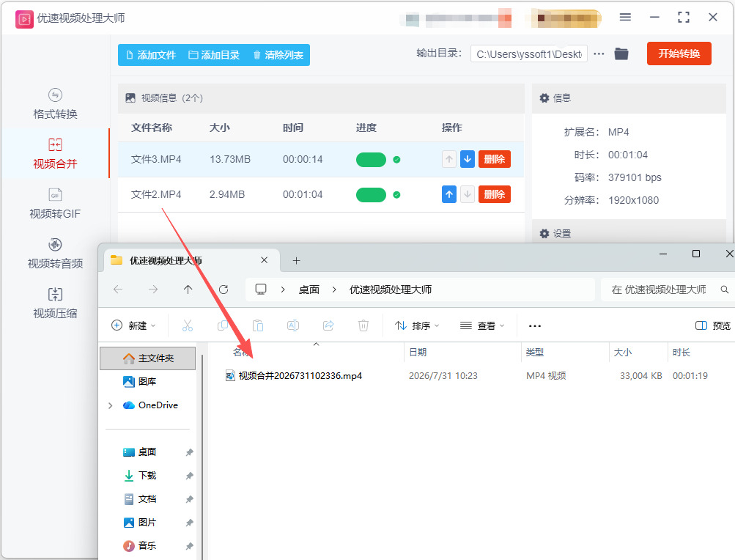Browse output path via three-dots button

(599, 54)
